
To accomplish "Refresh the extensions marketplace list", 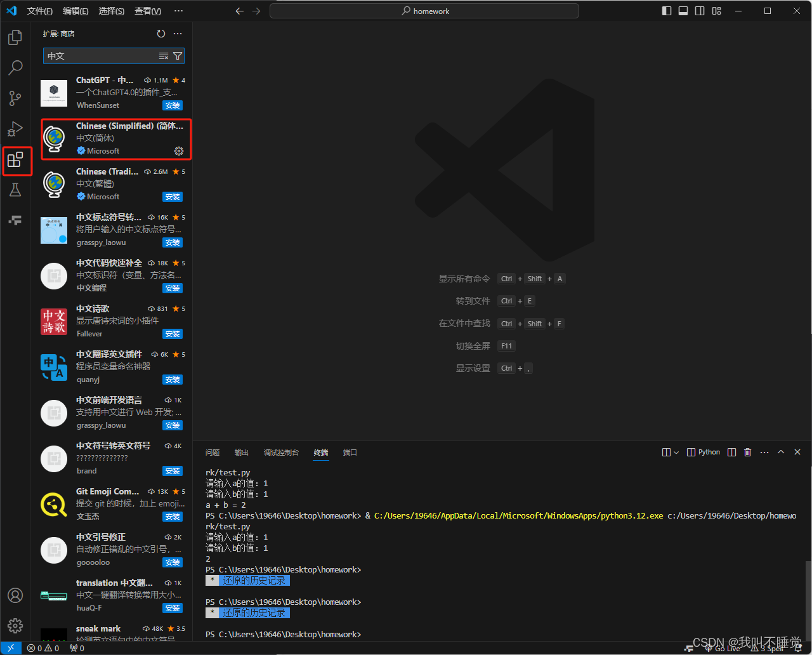I will 161,34.
